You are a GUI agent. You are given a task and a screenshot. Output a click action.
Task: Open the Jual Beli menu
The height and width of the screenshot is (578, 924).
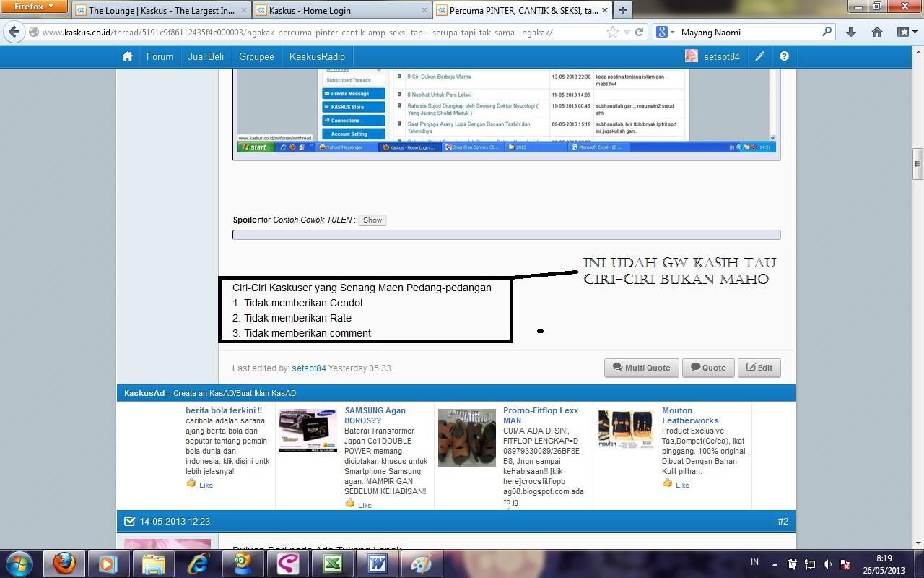coord(206,56)
